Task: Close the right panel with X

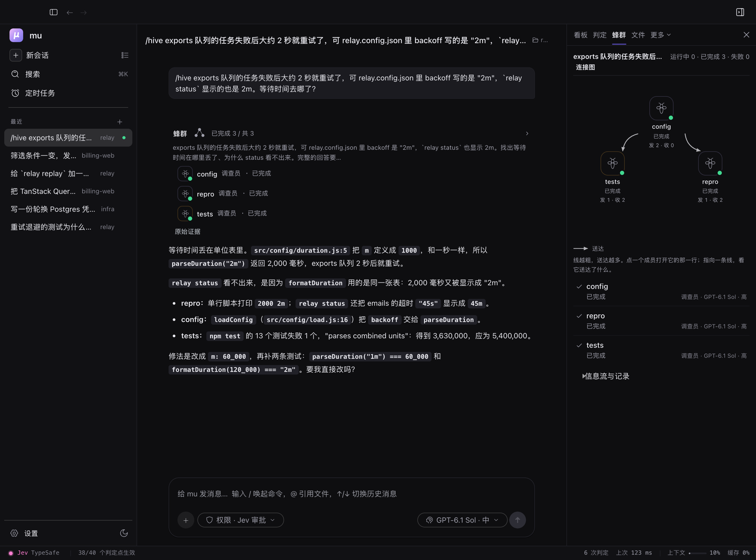Action: tap(746, 35)
